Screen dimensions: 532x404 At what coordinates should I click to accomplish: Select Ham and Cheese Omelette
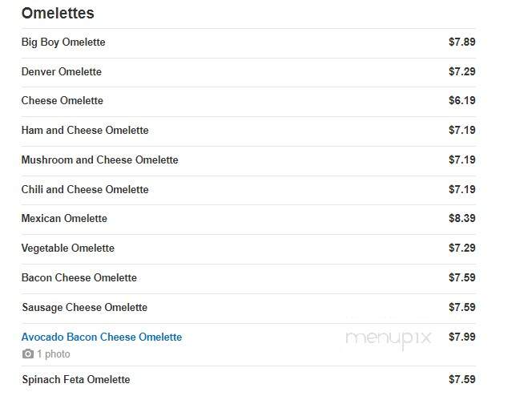coord(85,131)
